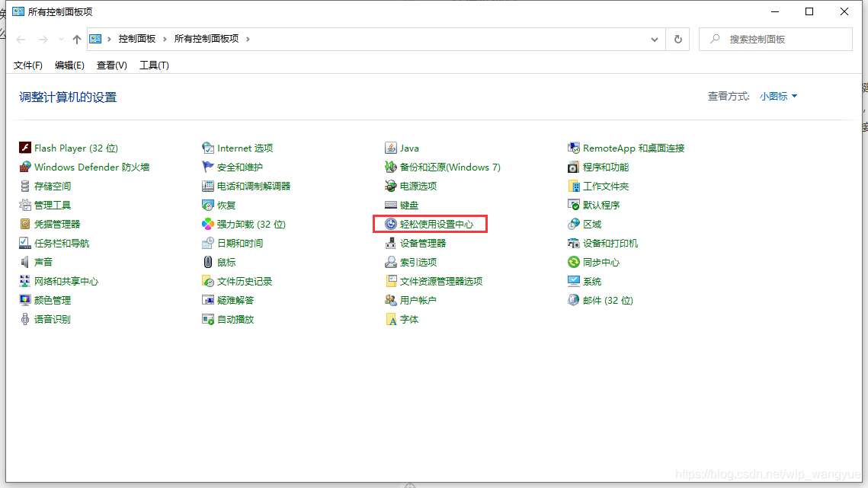Image resolution: width=868 pixels, height=488 pixels.
Task: Click the 控制面板 breadcrumb segment
Action: pyautogui.click(x=136, y=39)
